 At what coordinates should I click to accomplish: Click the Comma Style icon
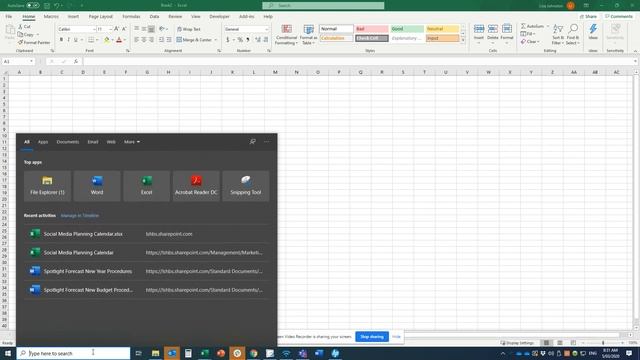point(248,40)
